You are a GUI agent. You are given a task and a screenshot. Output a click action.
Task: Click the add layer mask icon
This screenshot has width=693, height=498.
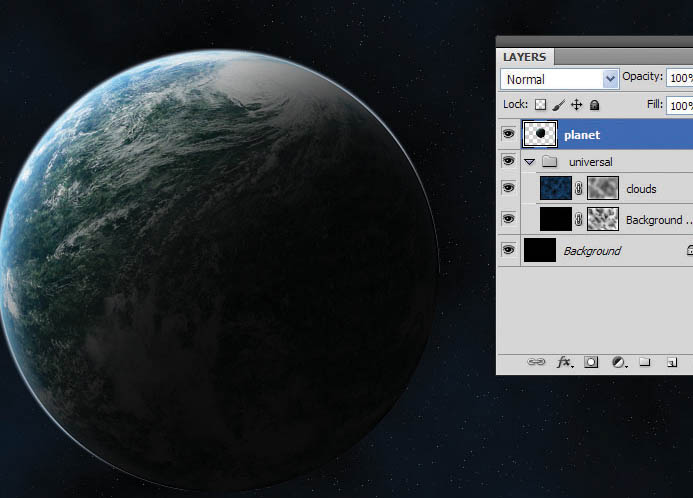591,362
